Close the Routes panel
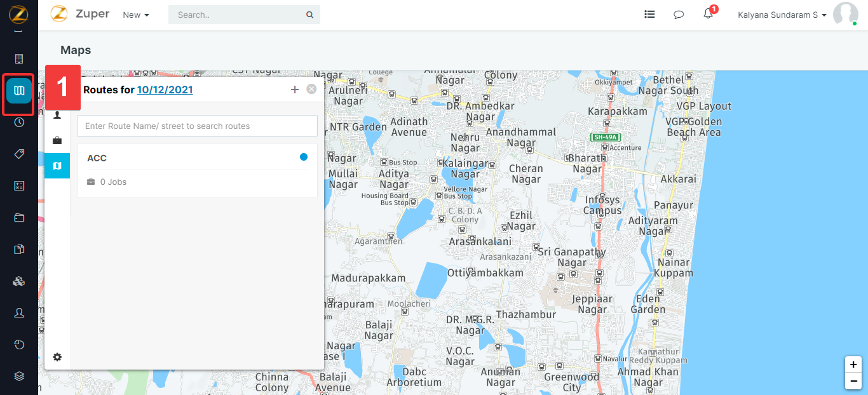This screenshot has height=395, width=868. (311, 90)
